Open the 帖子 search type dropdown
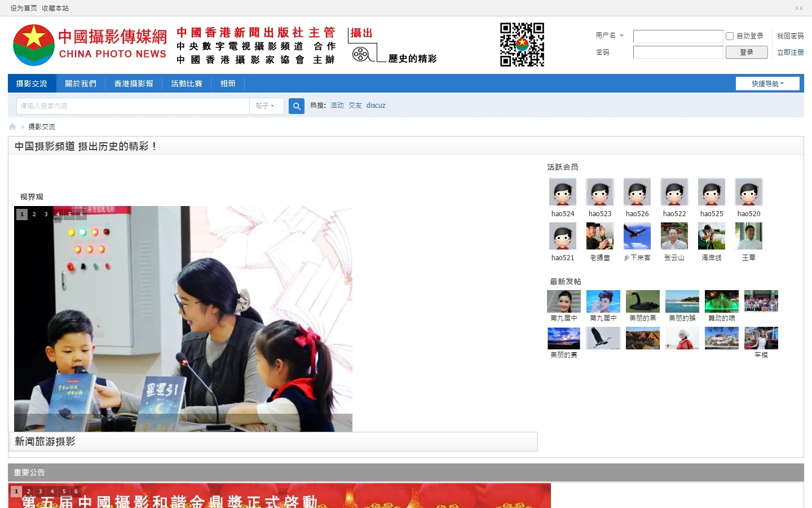The height and width of the screenshot is (508, 812). (266, 106)
